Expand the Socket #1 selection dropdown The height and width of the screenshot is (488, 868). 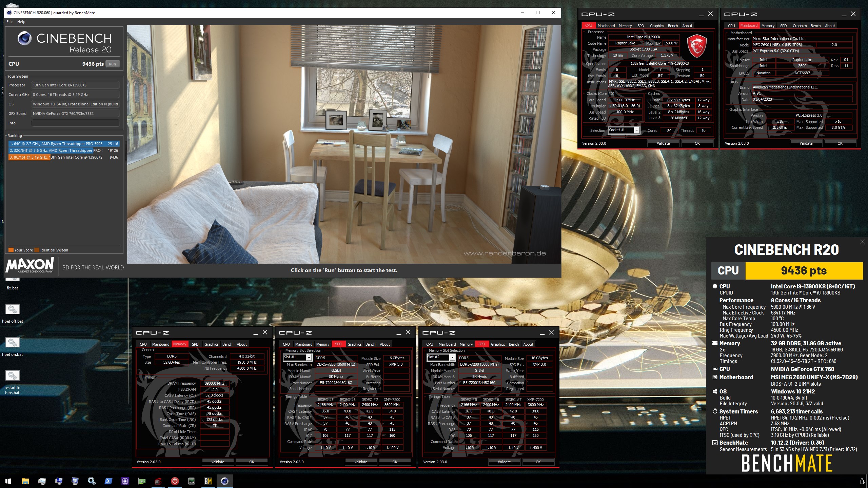point(637,130)
